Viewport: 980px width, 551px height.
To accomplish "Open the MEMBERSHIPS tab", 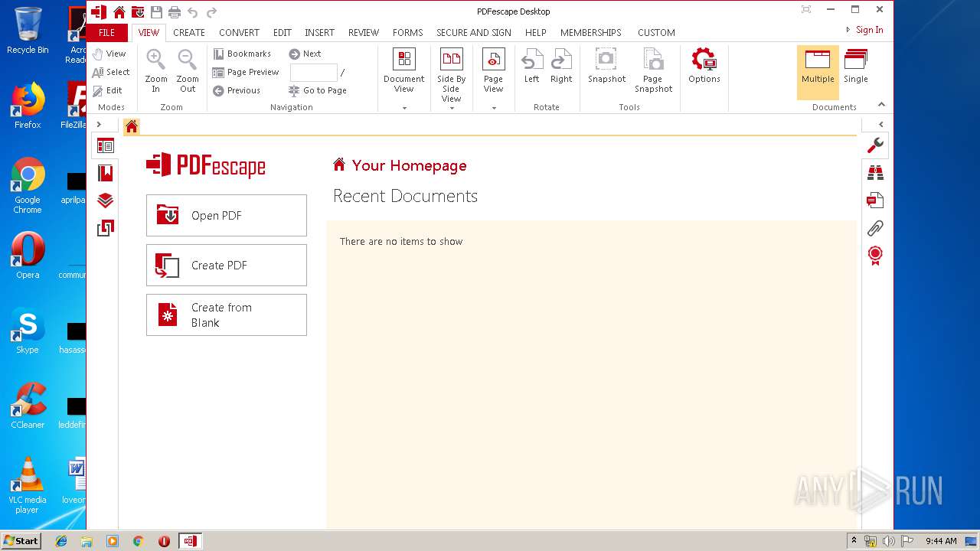I will 590,32.
